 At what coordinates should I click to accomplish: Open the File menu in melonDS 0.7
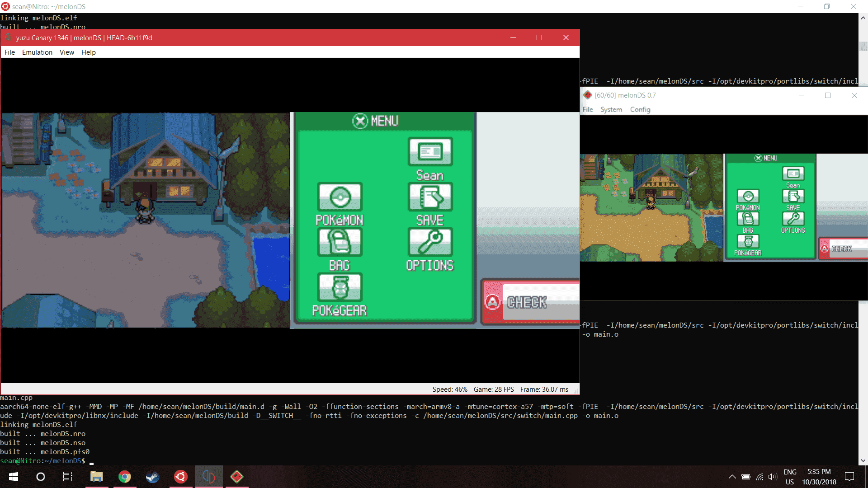[588, 109]
